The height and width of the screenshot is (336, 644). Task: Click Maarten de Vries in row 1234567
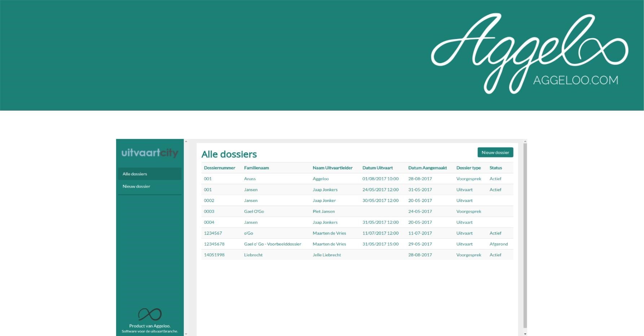[x=329, y=233]
